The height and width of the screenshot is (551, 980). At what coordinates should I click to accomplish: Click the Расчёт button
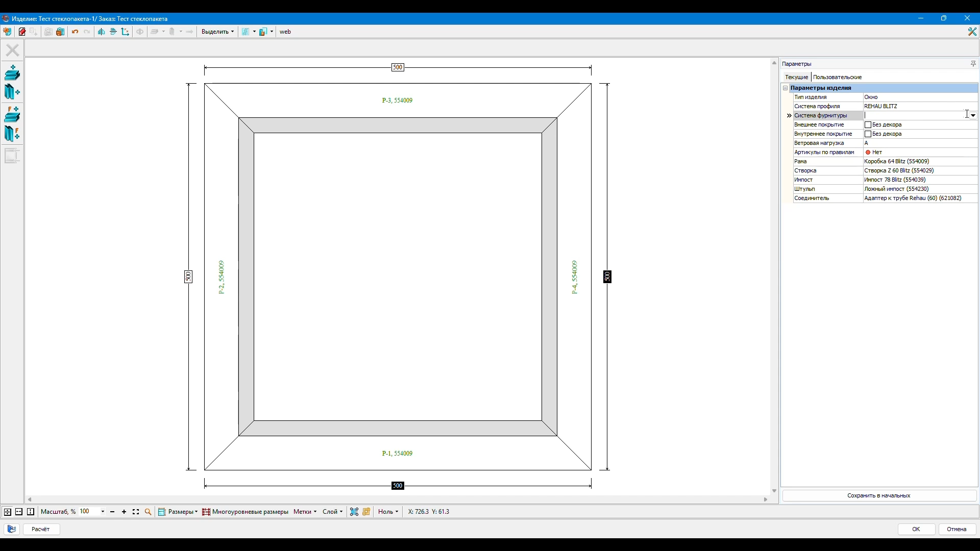(x=41, y=530)
